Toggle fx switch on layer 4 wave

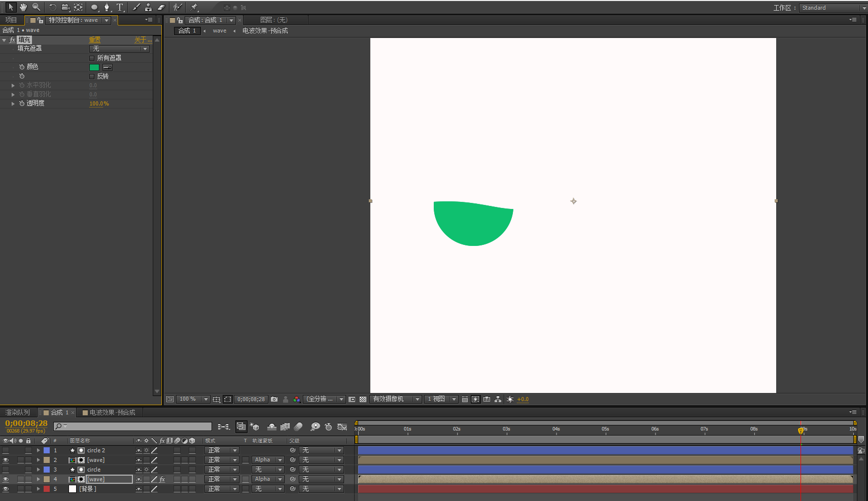162,479
